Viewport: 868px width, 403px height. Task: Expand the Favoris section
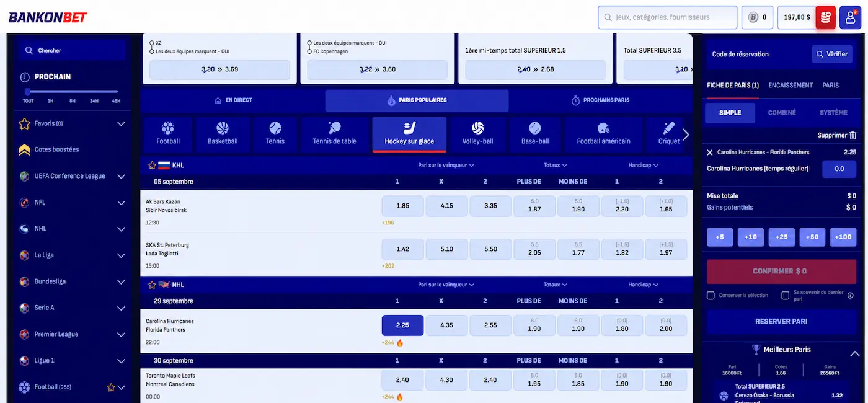coord(121,124)
